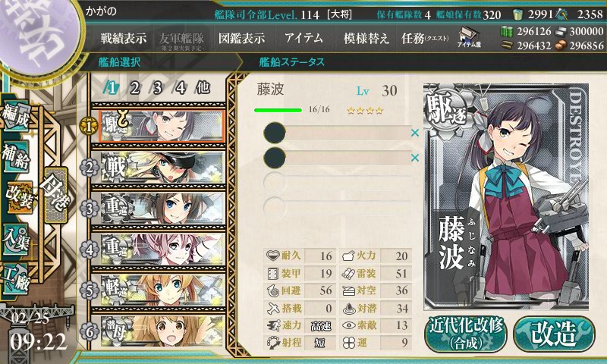
Task: Remove equipment with second slot X
Action: tap(415, 158)
